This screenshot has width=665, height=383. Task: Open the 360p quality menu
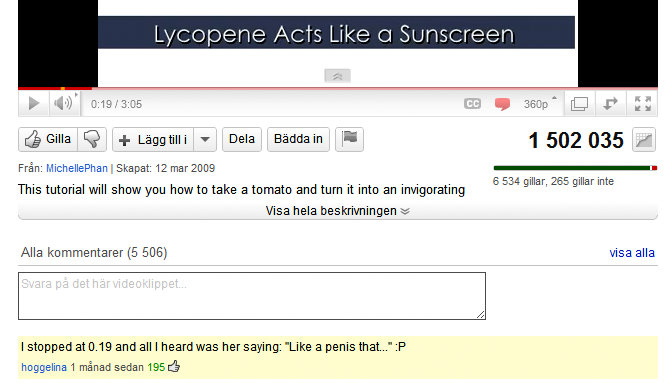(x=539, y=104)
